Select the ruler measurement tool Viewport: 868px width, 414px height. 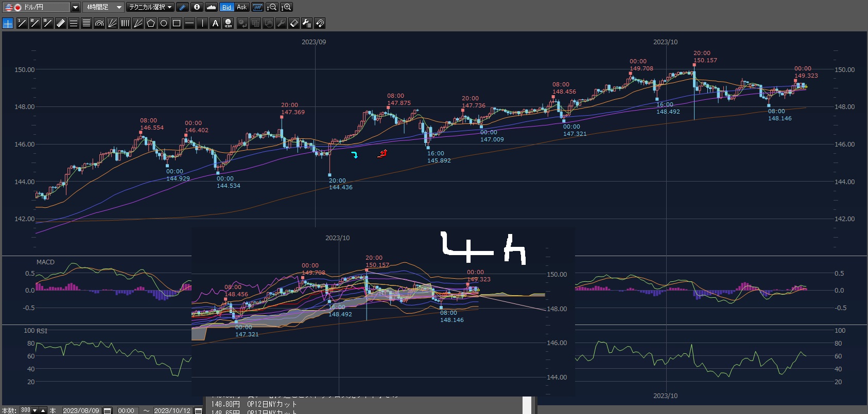(x=61, y=23)
